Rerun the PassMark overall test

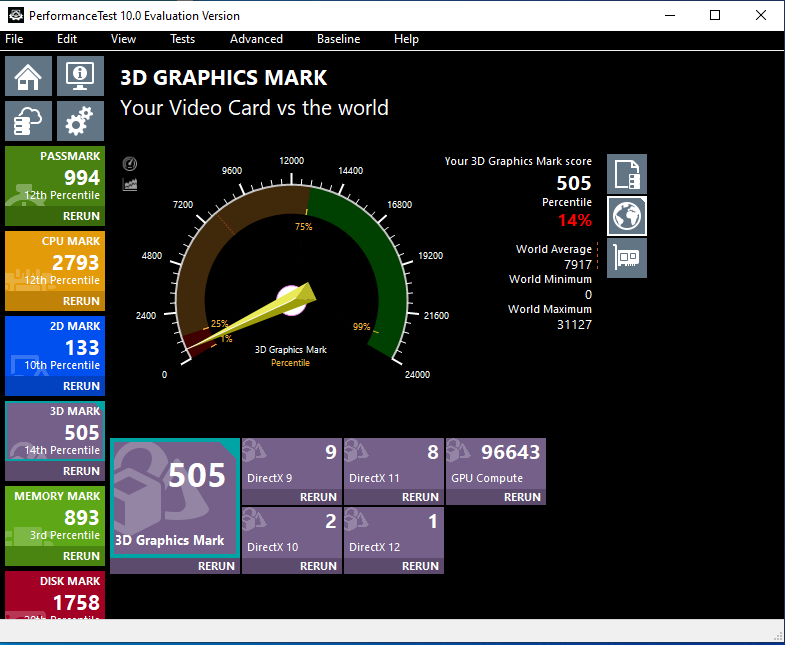81,216
